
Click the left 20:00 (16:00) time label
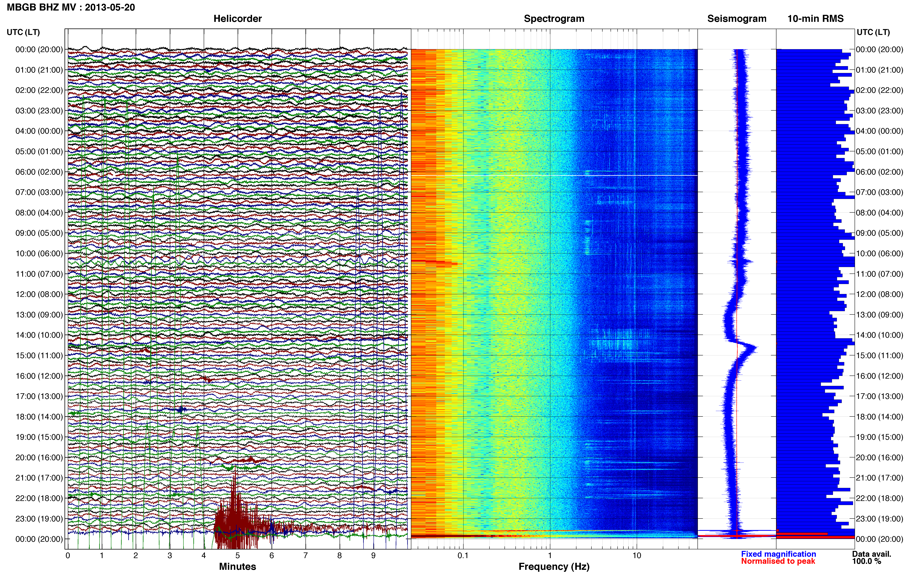(39, 458)
